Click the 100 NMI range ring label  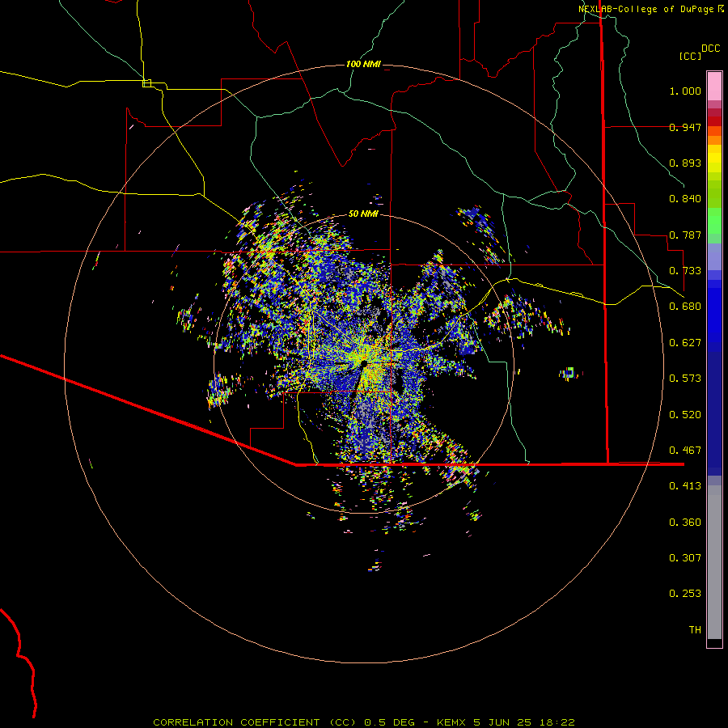click(x=363, y=64)
